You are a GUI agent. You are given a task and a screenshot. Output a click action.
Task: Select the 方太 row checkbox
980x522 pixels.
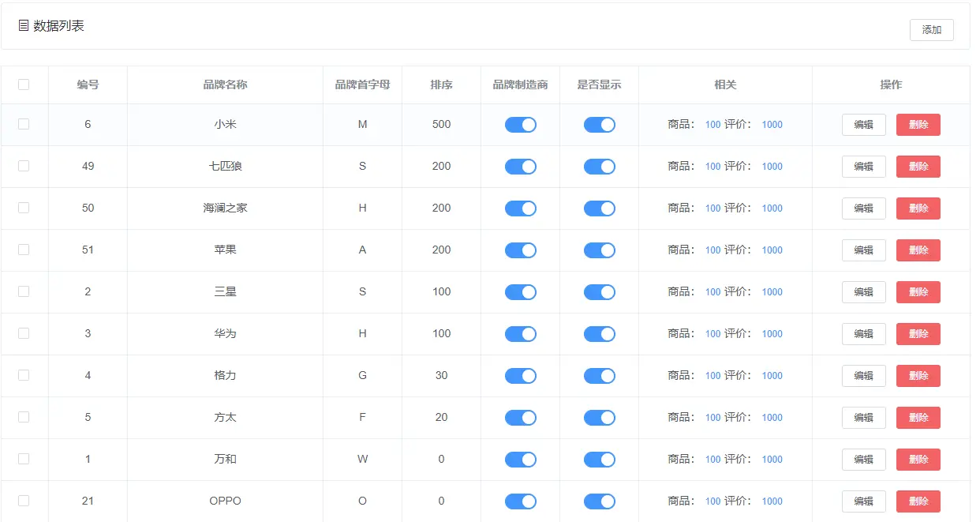[x=24, y=417]
